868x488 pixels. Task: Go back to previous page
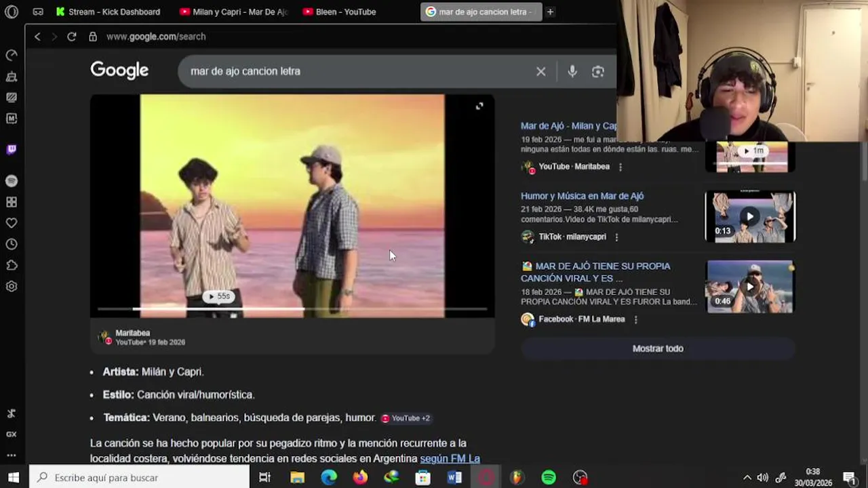tap(37, 37)
